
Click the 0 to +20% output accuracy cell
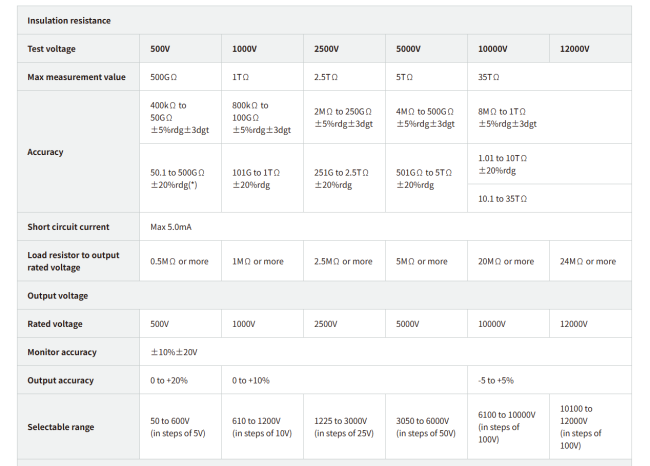tap(180, 380)
